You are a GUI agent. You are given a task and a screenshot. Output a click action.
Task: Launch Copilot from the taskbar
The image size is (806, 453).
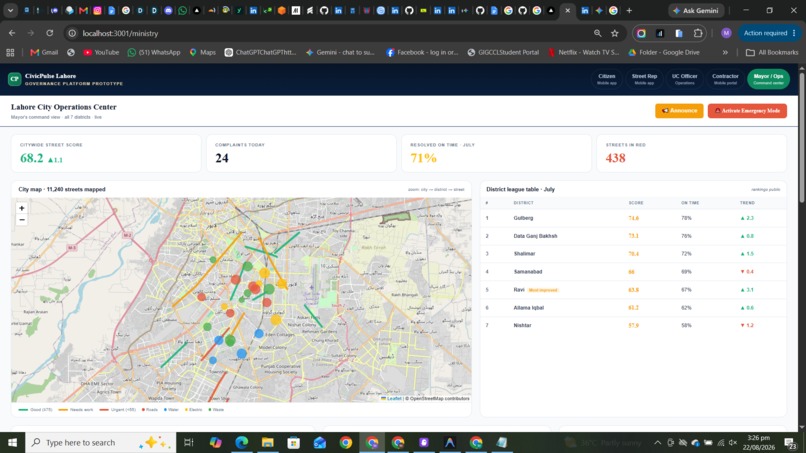click(x=215, y=442)
